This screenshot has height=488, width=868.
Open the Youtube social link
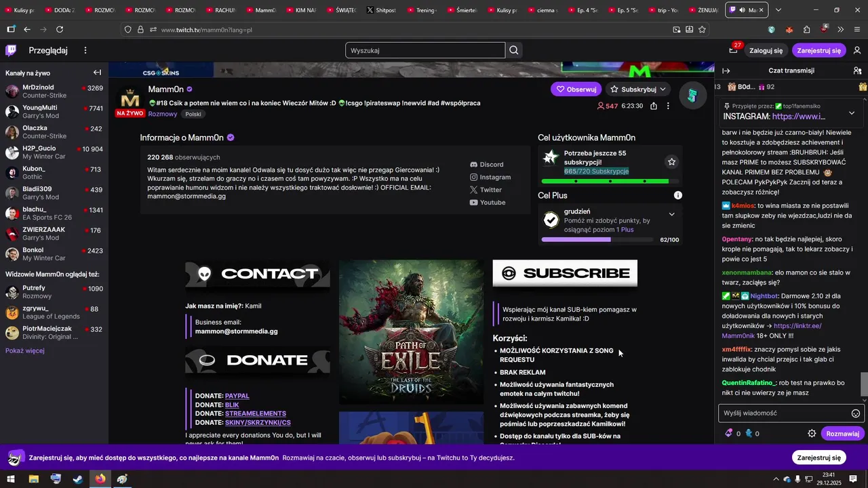tap(488, 203)
